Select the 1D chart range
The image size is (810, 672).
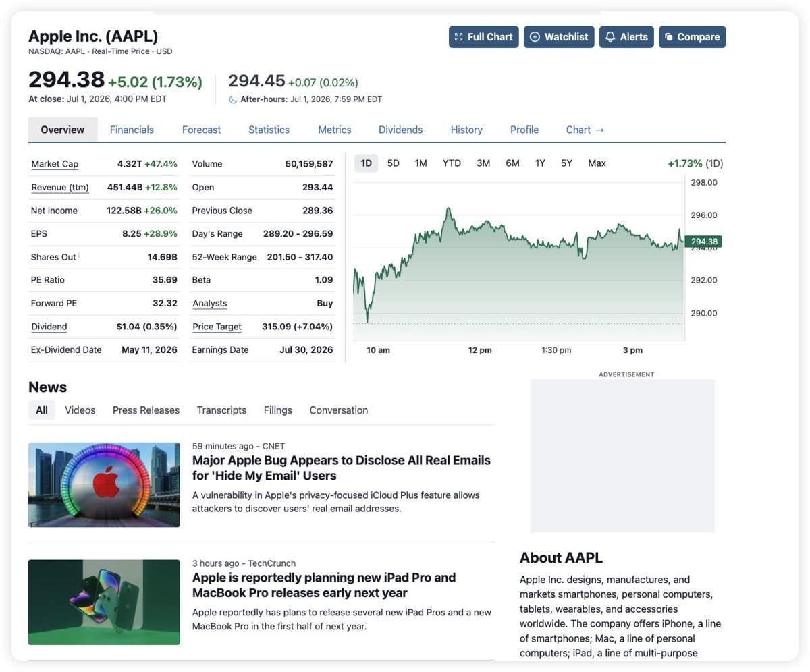[366, 163]
